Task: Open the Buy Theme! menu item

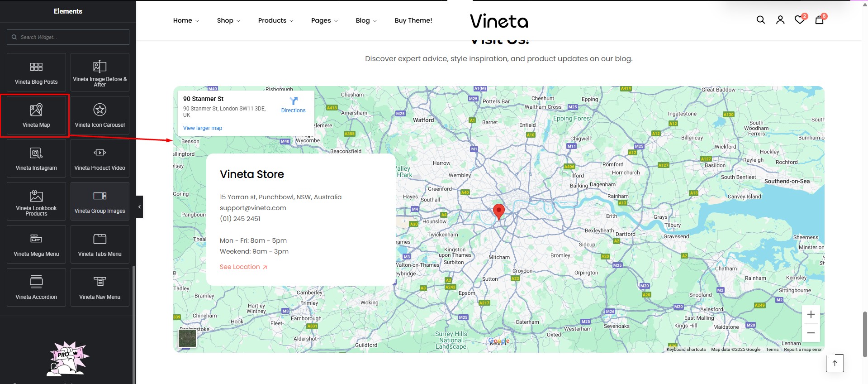Action: 413,20
